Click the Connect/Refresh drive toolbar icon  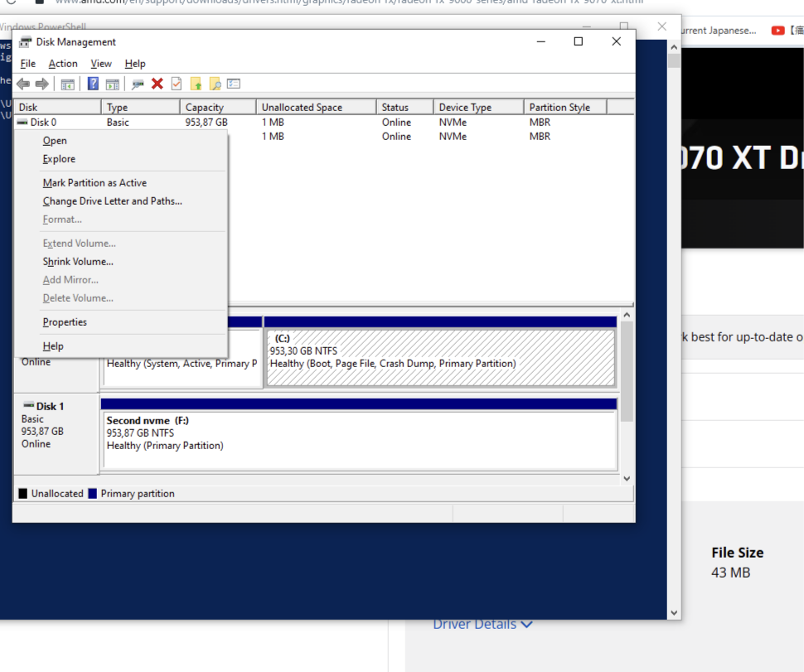point(138,84)
